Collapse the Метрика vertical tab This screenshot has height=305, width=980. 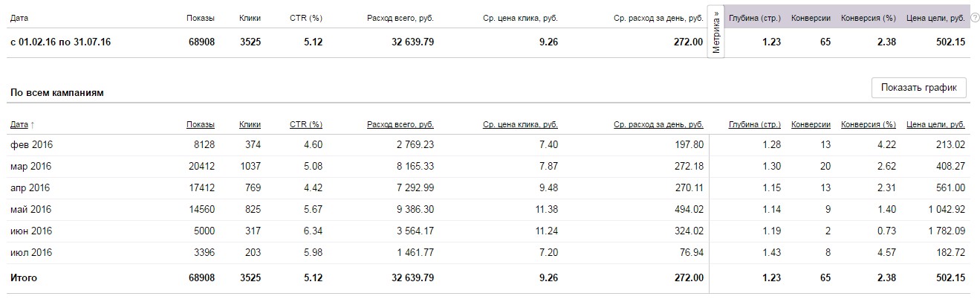coord(716,31)
